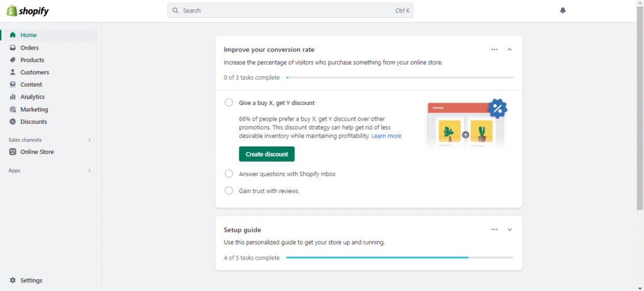Expand the Sales channels section
644x291 pixels.
tap(89, 140)
